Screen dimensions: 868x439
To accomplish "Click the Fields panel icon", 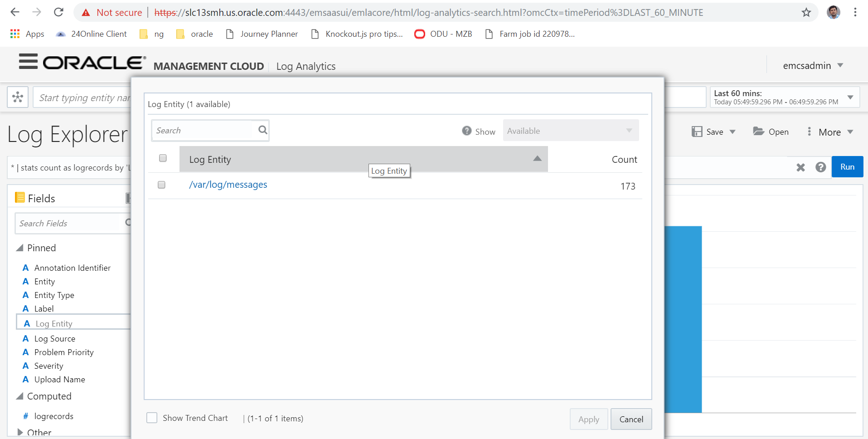I will (x=19, y=198).
